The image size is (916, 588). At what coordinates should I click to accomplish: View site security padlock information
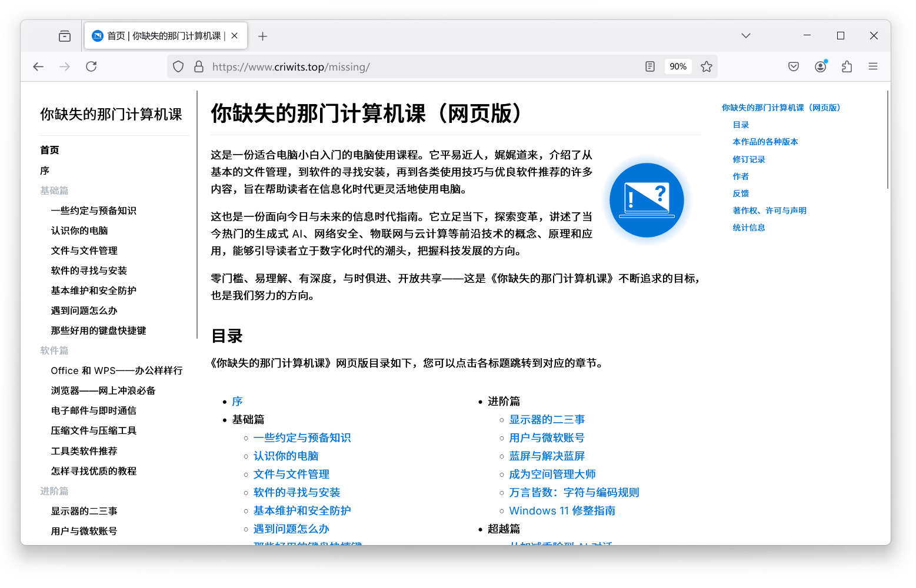tap(199, 66)
